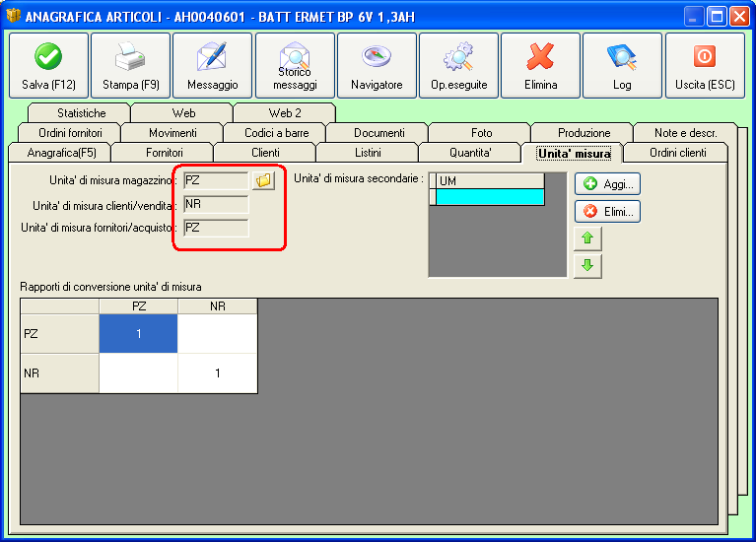Click the clienti/vendita unit field NR
Screen dimensions: 756x542
[x=216, y=204]
